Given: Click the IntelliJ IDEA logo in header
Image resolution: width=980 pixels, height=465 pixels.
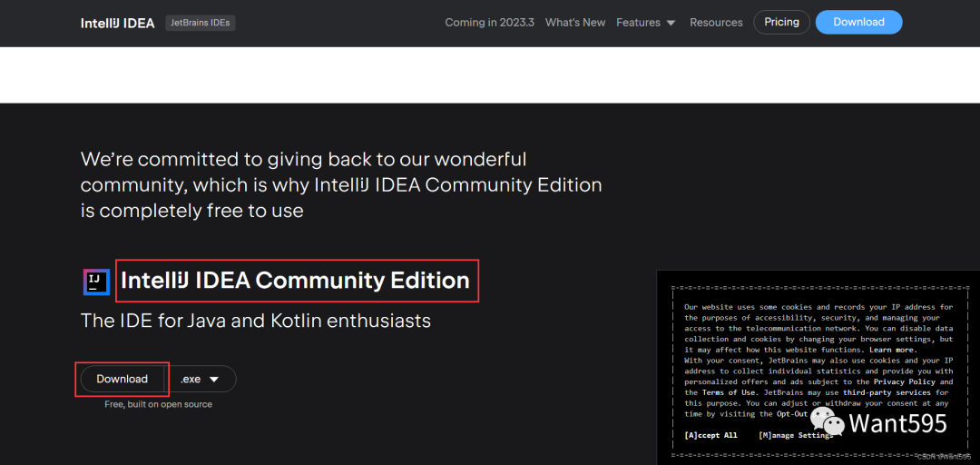Looking at the screenshot, I should pyautogui.click(x=117, y=23).
